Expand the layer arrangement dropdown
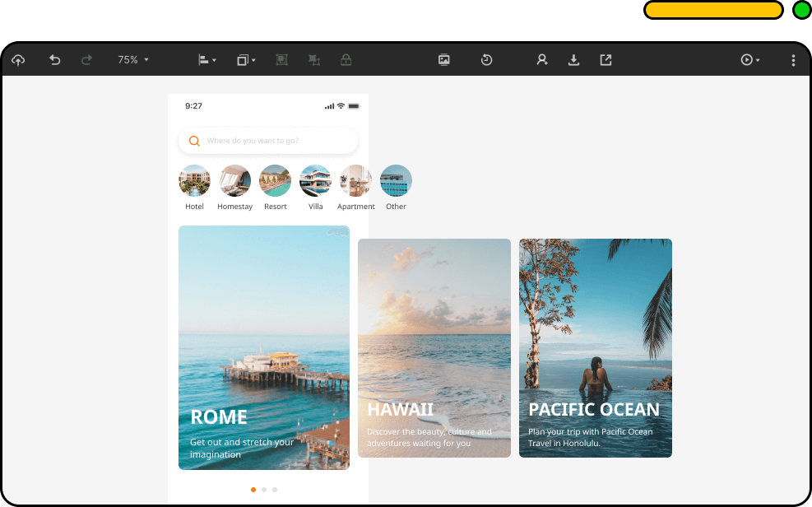 click(x=246, y=60)
